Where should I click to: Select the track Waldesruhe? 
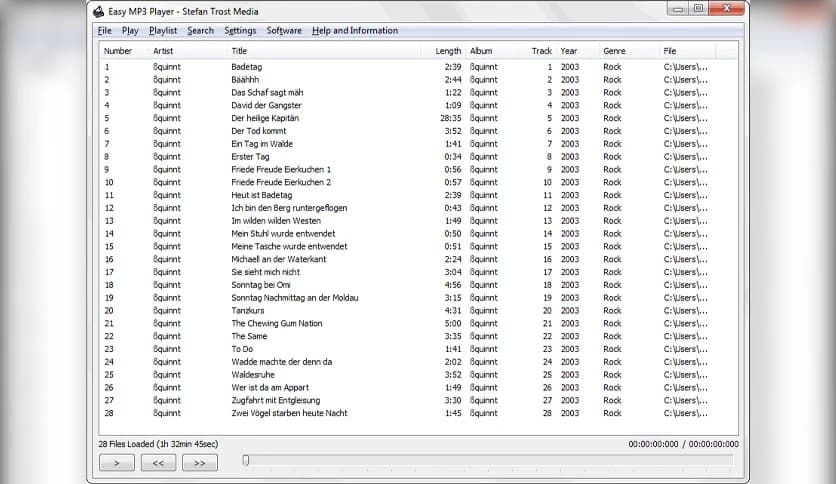tap(253, 375)
